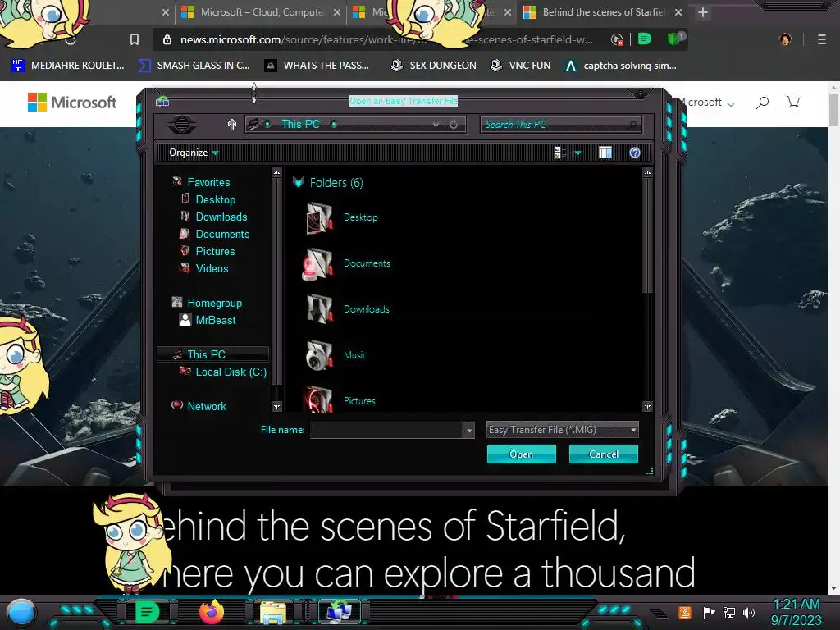This screenshot has width=840, height=630.
Task: Select Videos under Favorites
Action: [211, 268]
